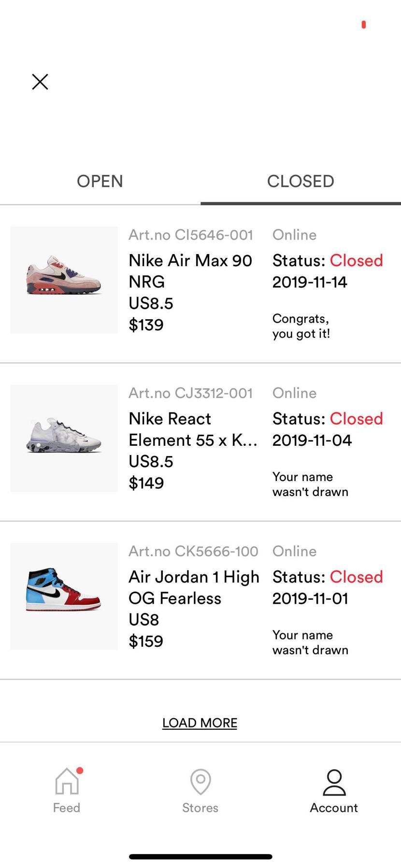
Task: Open the Nike React Element 55 shoe image
Action: [x=64, y=438]
